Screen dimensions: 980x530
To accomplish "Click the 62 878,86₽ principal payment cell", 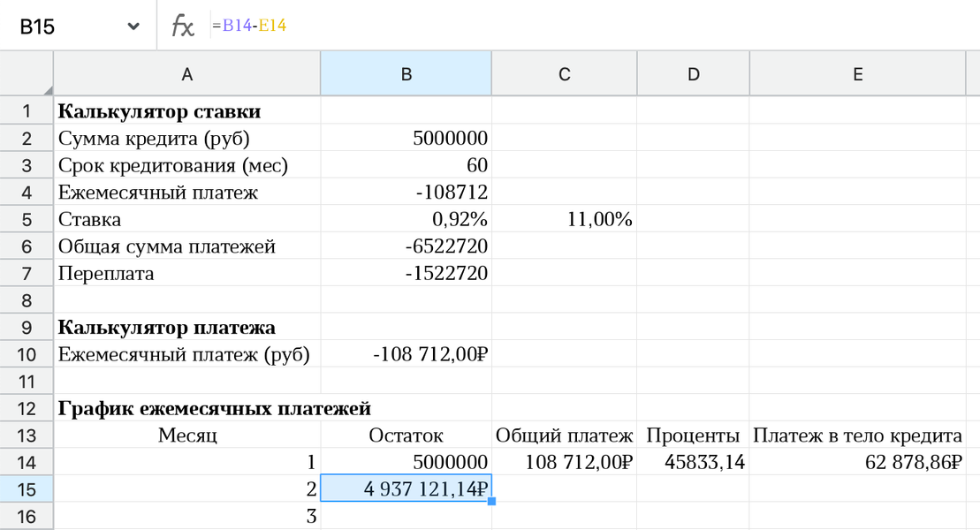I will tap(857, 463).
